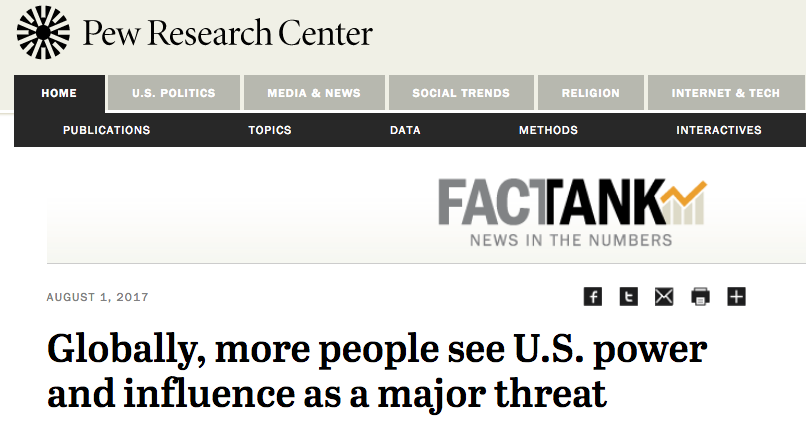
Task: Open the Interactives menu item
Action: (718, 130)
